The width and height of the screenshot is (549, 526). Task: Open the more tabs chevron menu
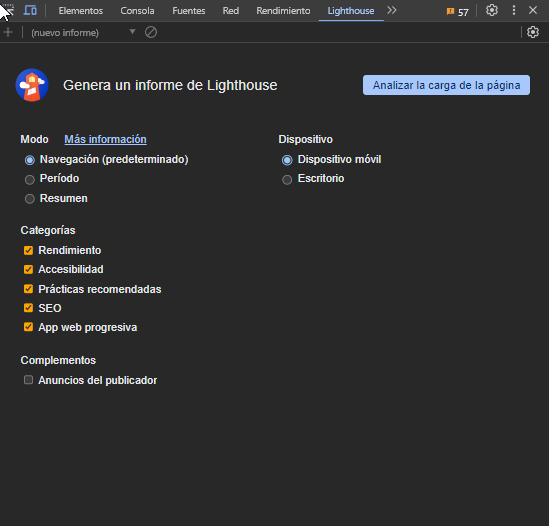pyautogui.click(x=392, y=11)
